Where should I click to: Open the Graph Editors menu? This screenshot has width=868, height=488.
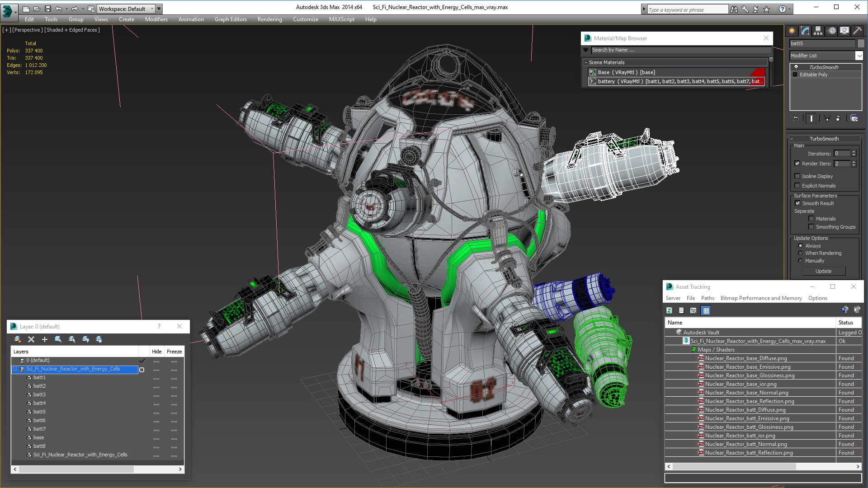click(x=231, y=19)
